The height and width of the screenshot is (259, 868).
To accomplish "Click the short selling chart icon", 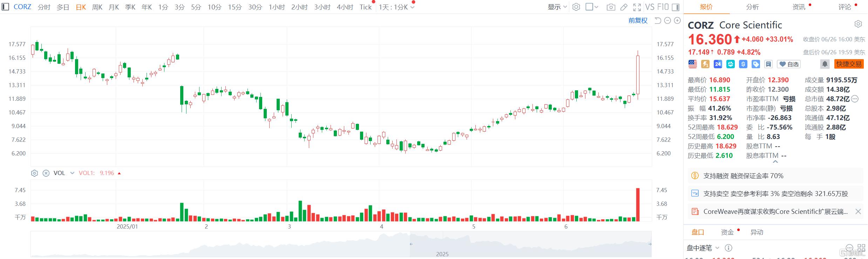I will (694, 193).
